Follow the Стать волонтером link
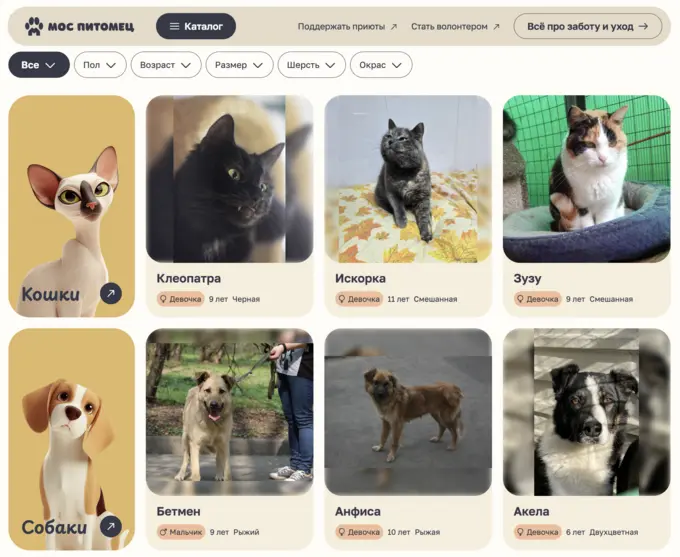680x557 pixels. tap(449, 26)
